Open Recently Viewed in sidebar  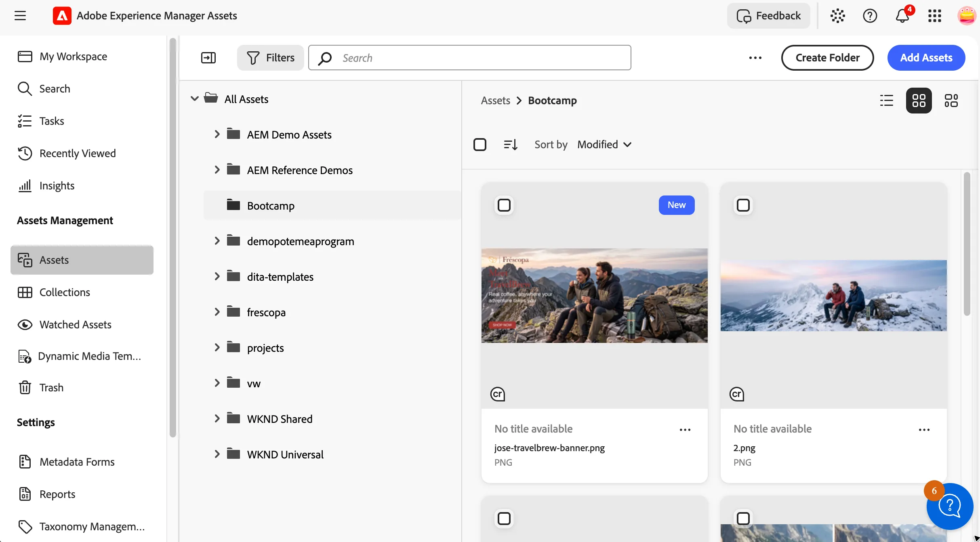pyautogui.click(x=82, y=153)
